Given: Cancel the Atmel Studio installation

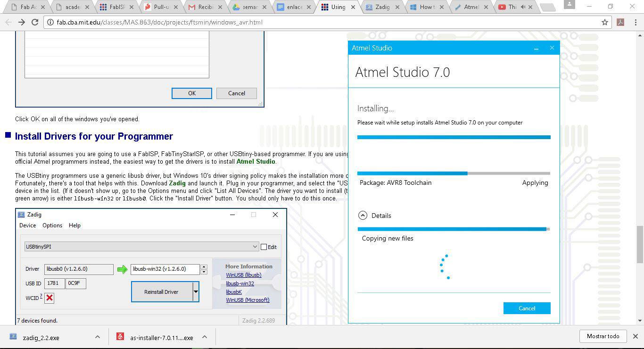Looking at the screenshot, I should [x=527, y=308].
